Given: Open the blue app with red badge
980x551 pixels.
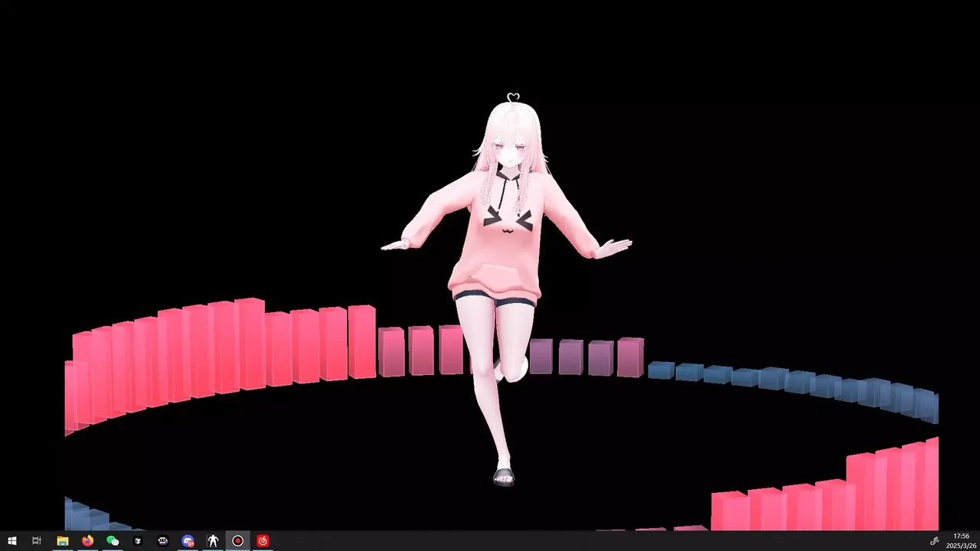Looking at the screenshot, I should [188, 541].
